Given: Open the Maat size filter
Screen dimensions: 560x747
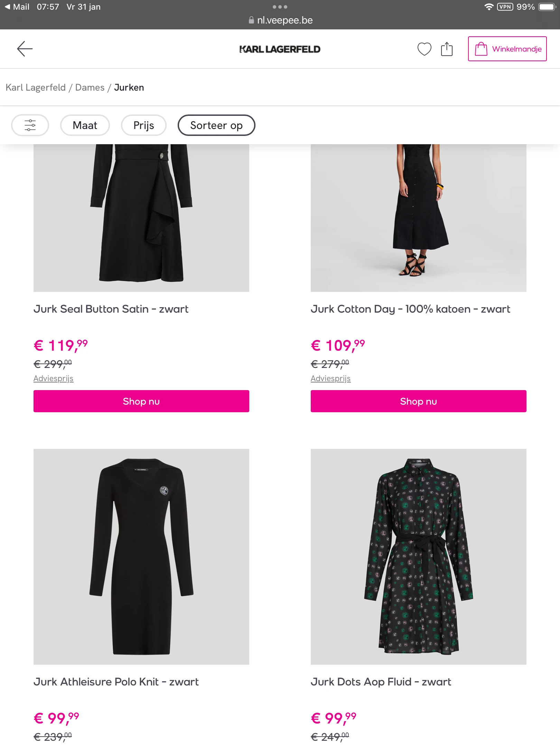Looking at the screenshot, I should [x=85, y=125].
